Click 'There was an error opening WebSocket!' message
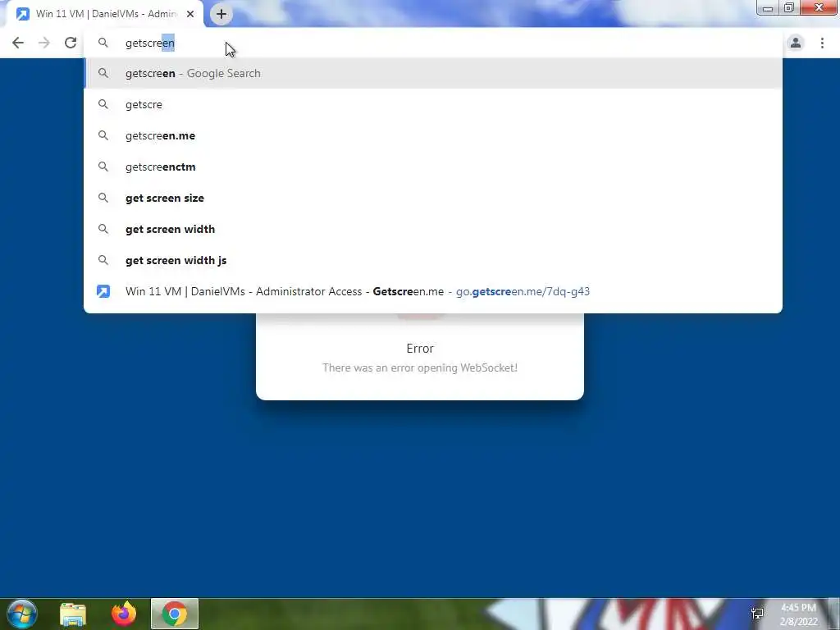 [x=420, y=368]
